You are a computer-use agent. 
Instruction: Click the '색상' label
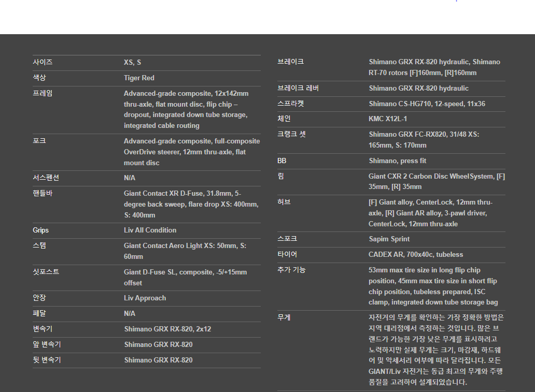39,78
